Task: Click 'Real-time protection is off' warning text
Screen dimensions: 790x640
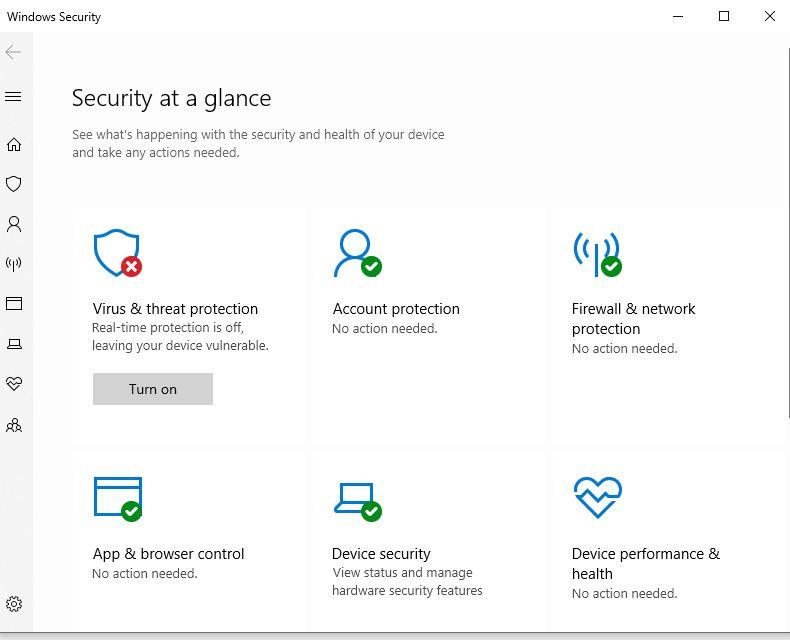Action: pos(180,337)
